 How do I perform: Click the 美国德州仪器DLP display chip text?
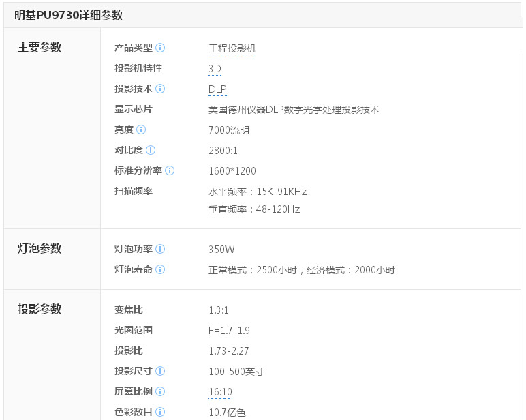tap(294, 110)
